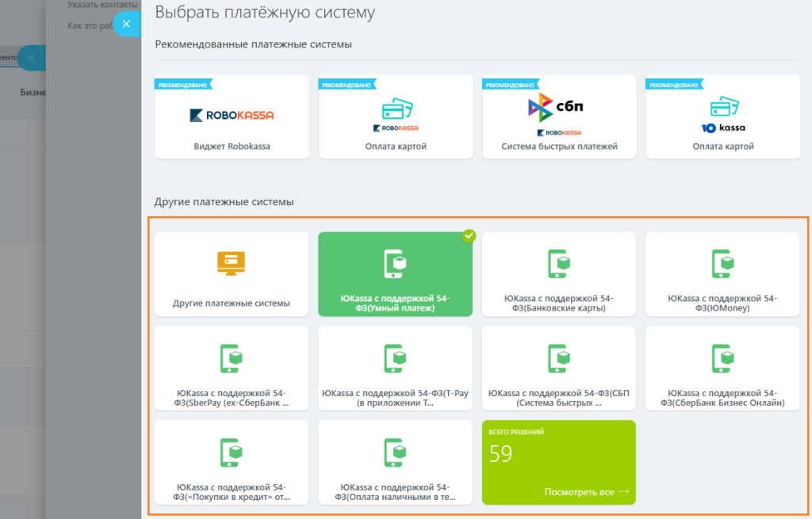Screen dimensions: 812x519
Task: Click the phone icon above СберБанк Бизнес Онлайн
Action: pos(722,359)
